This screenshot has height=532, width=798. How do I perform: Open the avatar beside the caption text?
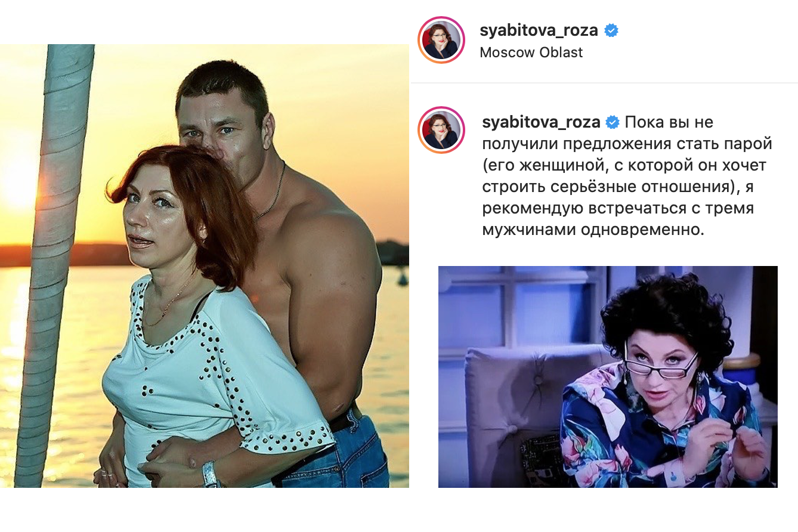(x=441, y=130)
